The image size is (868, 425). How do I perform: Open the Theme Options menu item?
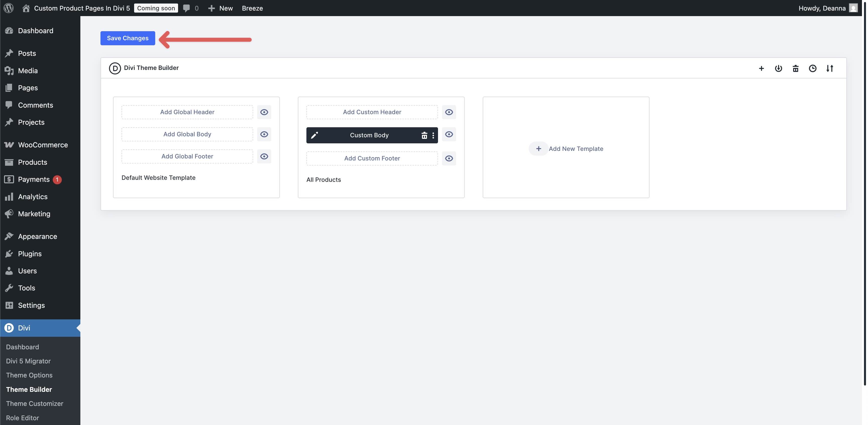pos(29,375)
